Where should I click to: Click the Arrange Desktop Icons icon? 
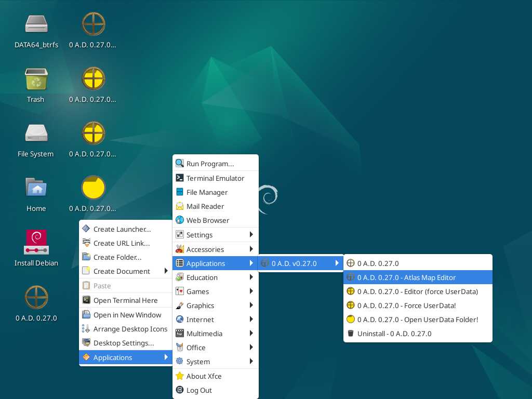pos(86,328)
